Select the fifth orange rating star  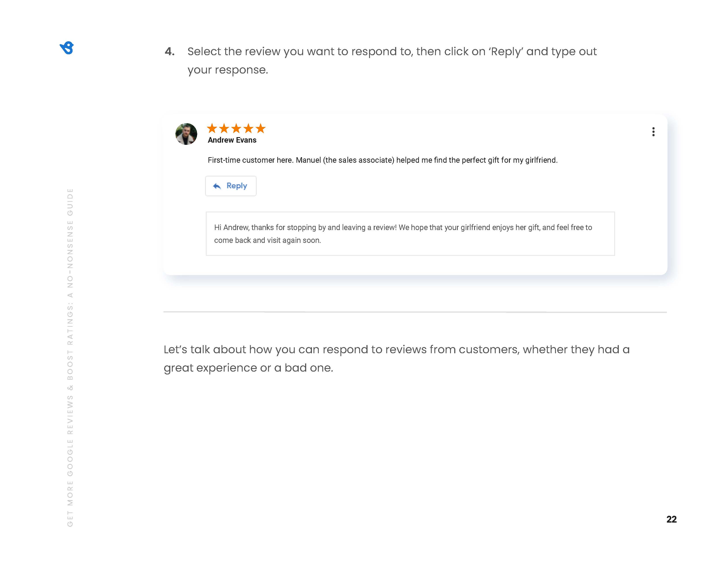click(x=260, y=128)
